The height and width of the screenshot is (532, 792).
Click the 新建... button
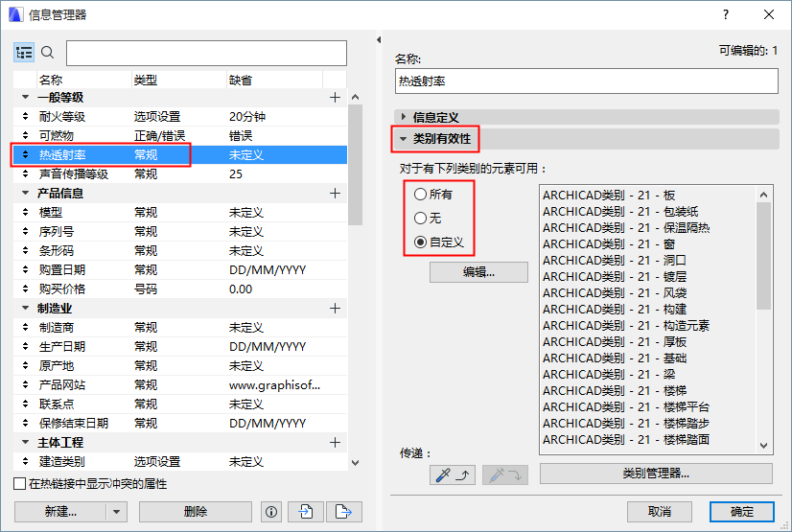click(x=60, y=512)
